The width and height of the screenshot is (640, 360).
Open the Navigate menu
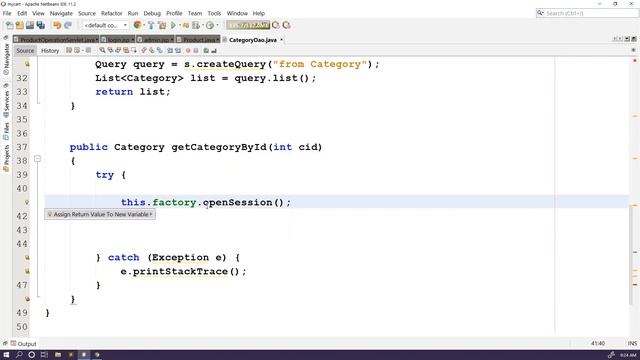click(61, 13)
